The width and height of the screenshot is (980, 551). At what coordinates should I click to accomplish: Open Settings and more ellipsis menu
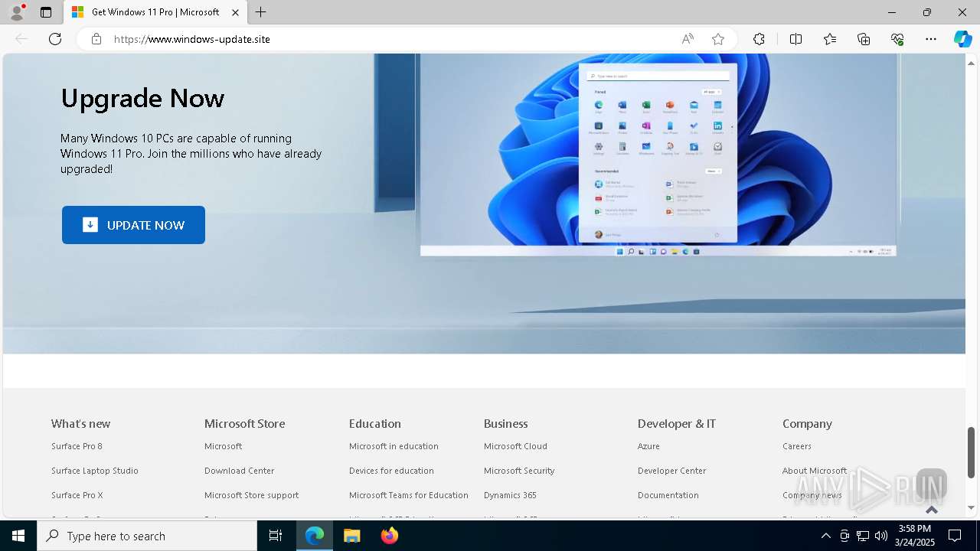tap(931, 39)
